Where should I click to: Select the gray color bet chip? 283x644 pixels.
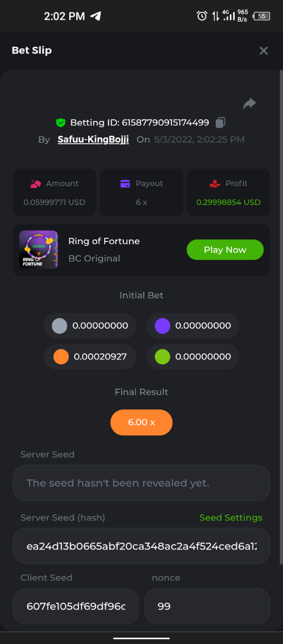point(60,325)
